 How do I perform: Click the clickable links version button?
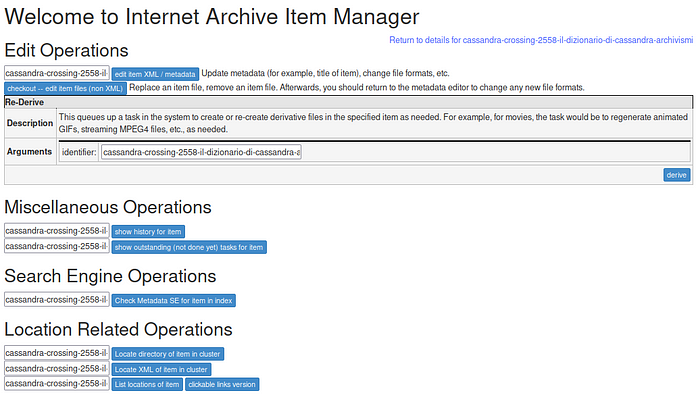[222, 384]
